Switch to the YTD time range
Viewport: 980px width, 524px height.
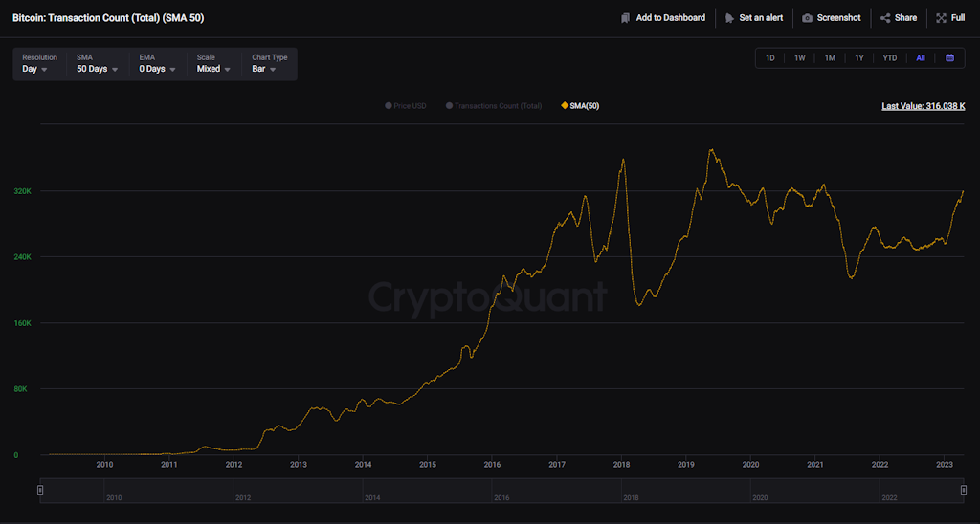pos(890,58)
